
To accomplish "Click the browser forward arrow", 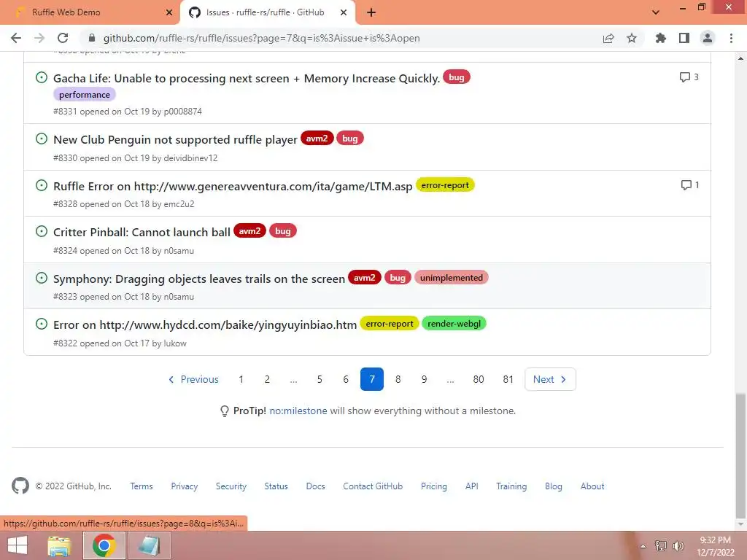I will click(x=39, y=38).
